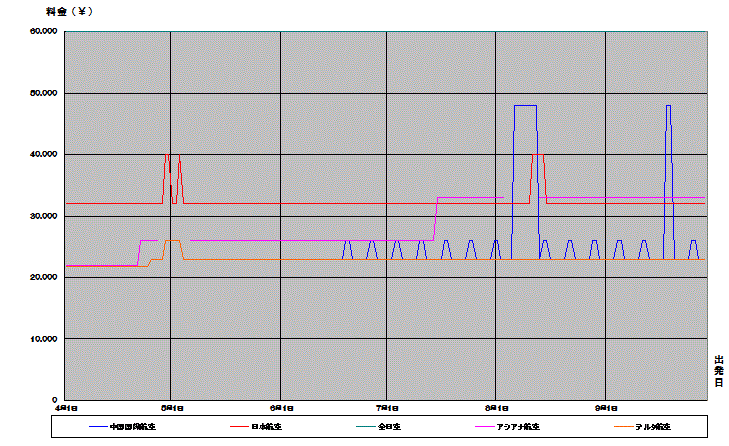Click the 5月1日 date axis label
Screen dimensions: 729x446
pos(171,408)
